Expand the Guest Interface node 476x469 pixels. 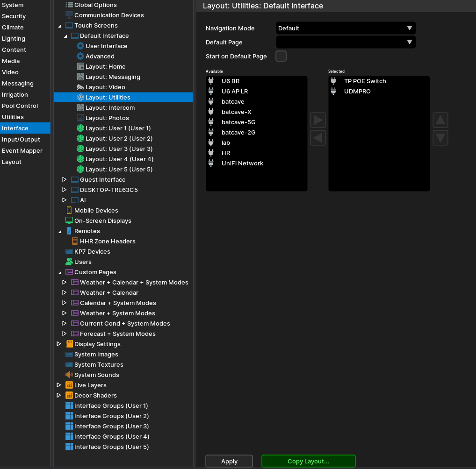[x=65, y=179]
